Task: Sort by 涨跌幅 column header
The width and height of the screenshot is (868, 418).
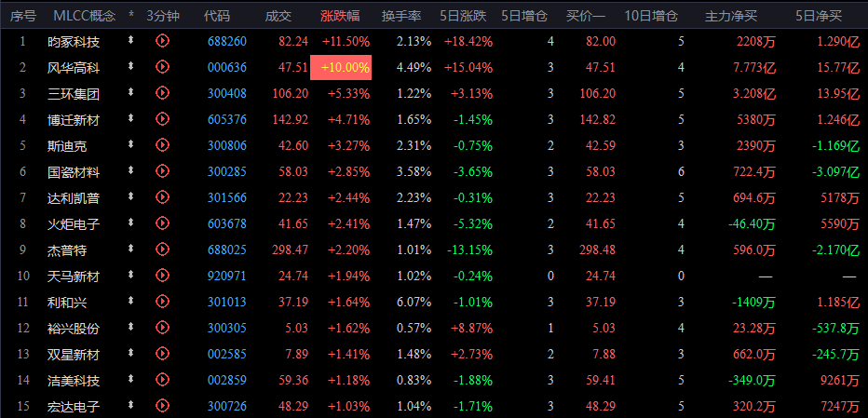Action: (340, 16)
